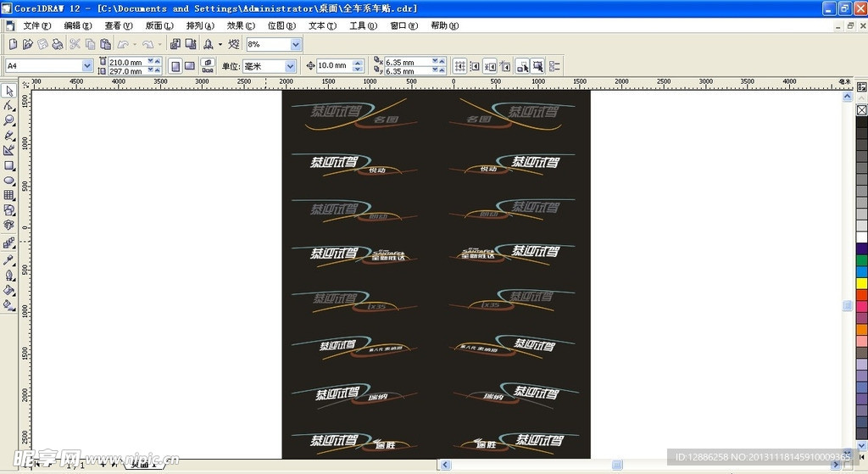The image size is (868, 474).
Task: Click the Cut scissors icon
Action: tap(75, 44)
